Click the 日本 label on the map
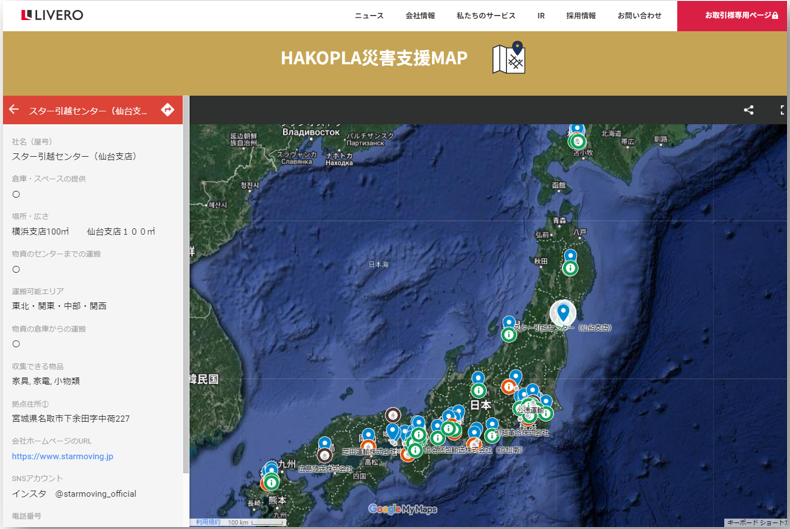The image size is (790, 529). [480, 405]
